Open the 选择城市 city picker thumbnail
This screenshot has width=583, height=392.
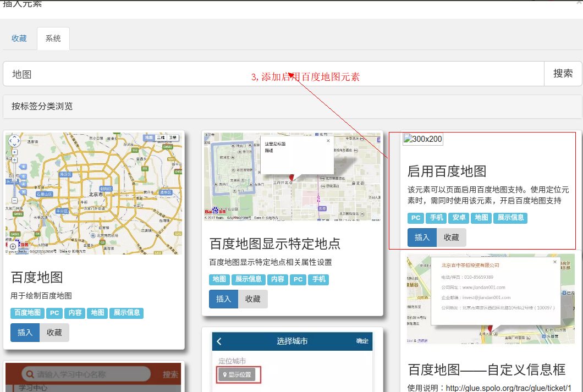pos(292,362)
